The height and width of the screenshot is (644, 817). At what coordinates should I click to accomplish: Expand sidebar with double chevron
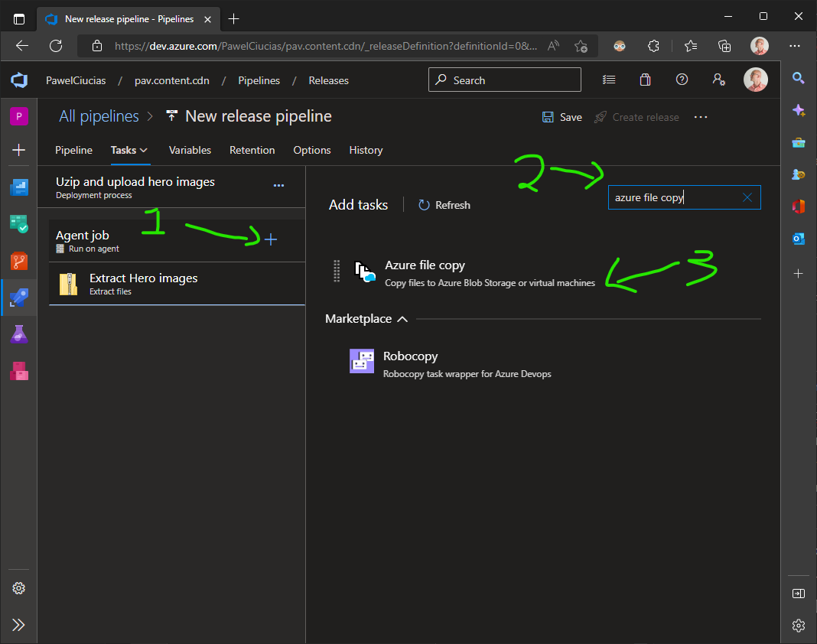pyautogui.click(x=19, y=625)
